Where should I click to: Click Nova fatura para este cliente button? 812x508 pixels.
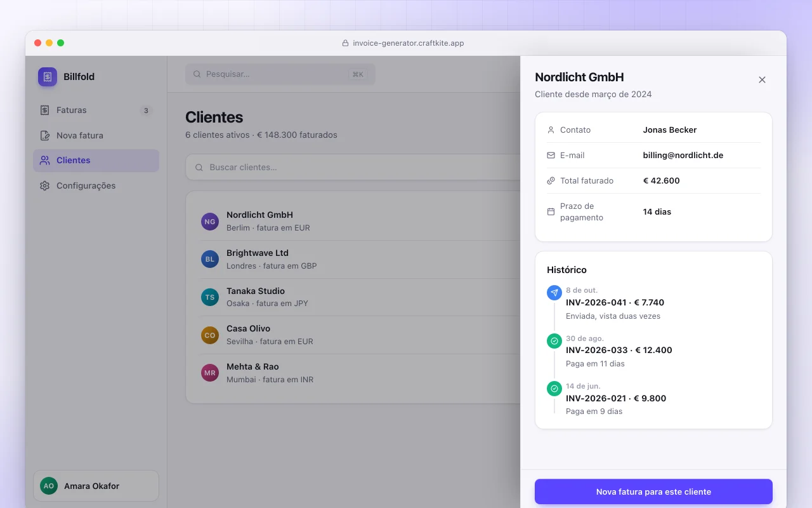click(x=653, y=492)
